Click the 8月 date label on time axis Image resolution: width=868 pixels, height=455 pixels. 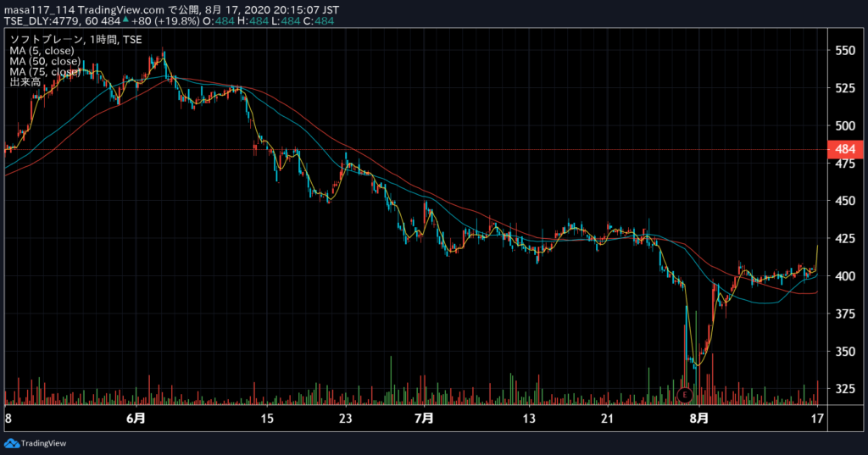(699, 419)
